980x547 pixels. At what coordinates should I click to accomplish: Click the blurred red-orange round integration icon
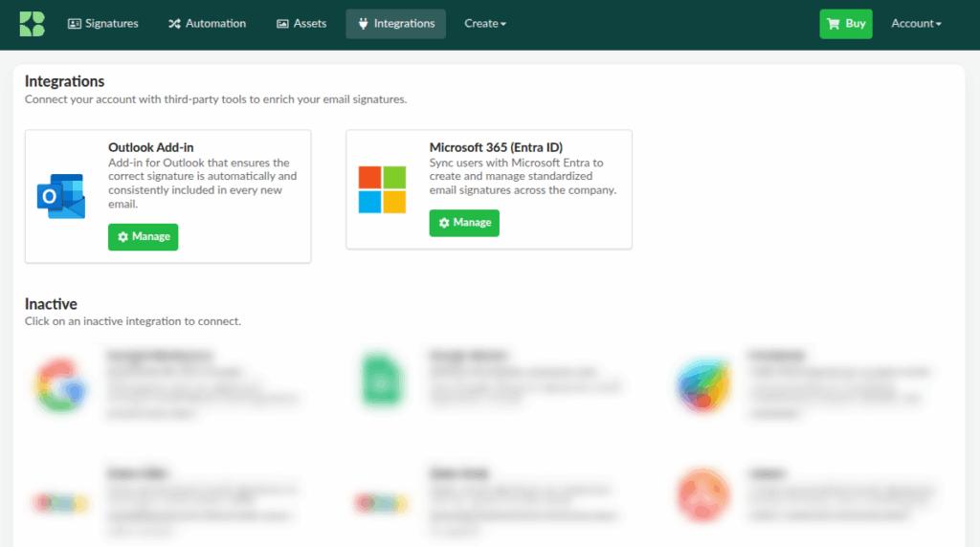click(x=703, y=494)
